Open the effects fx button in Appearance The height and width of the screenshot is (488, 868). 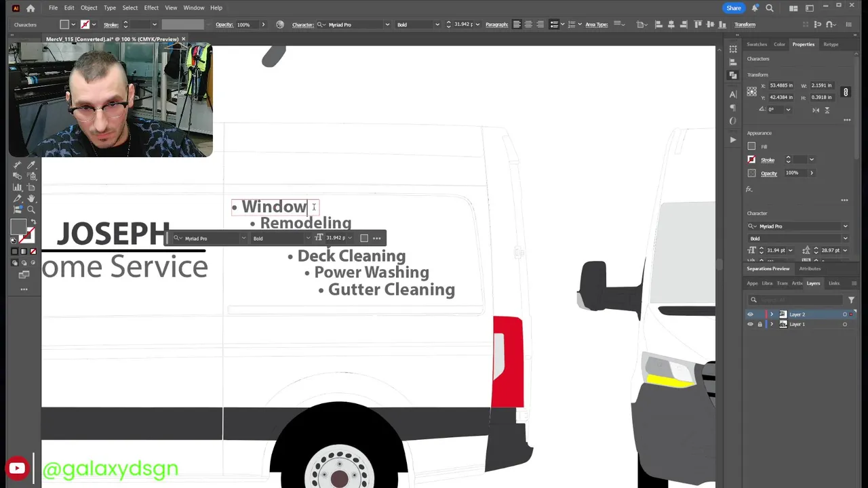click(x=749, y=189)
